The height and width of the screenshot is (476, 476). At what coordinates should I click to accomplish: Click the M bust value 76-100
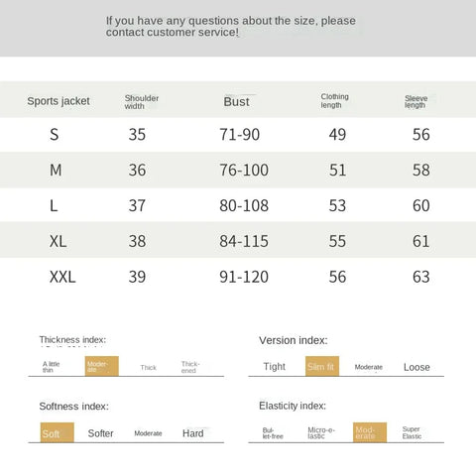coord(244,170)
